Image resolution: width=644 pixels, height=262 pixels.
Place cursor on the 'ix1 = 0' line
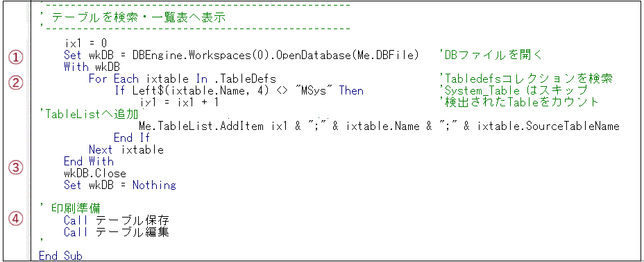point(86,43)
